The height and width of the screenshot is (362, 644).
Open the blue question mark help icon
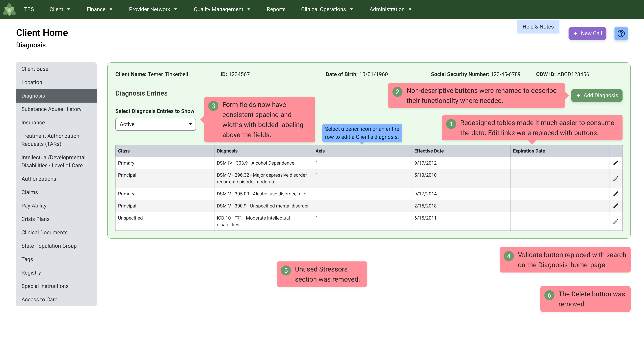click(621, 34)
